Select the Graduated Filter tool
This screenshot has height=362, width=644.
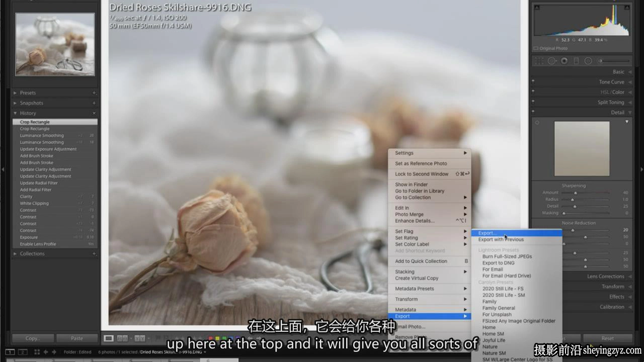point(576,61)
